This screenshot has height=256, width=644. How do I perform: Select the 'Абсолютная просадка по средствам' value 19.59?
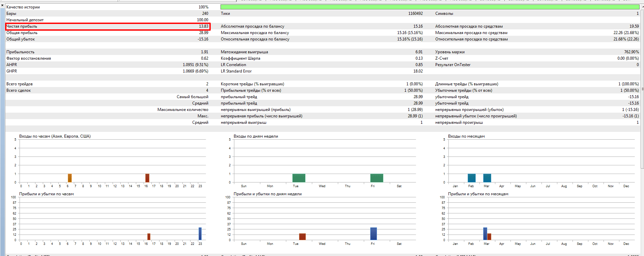[634, 26]
